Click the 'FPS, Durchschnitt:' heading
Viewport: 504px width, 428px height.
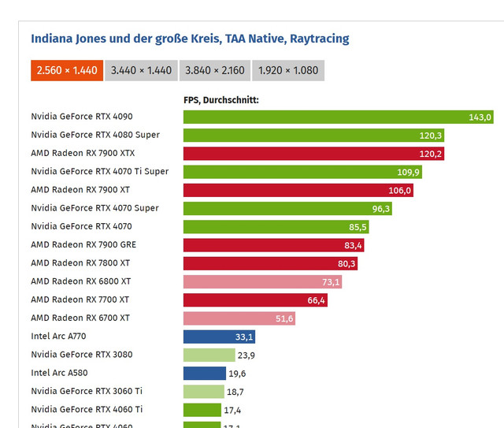tap(221, 100)
